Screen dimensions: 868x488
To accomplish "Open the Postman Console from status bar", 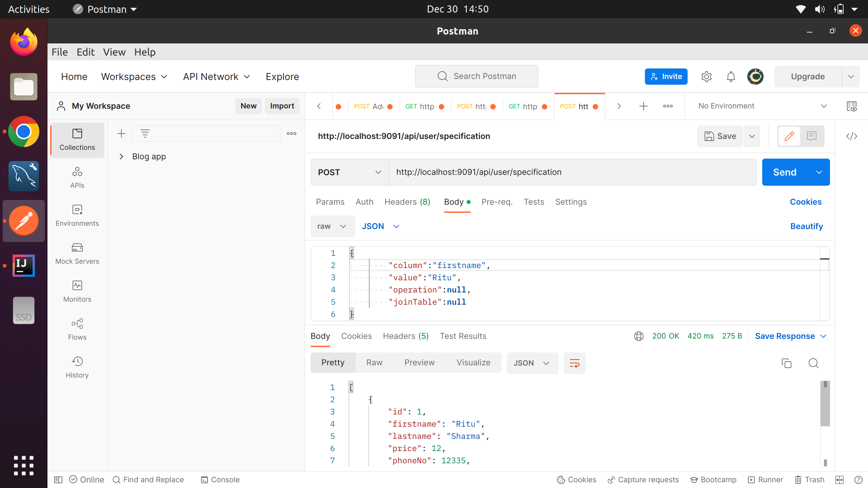I will [x=220, y=480].
